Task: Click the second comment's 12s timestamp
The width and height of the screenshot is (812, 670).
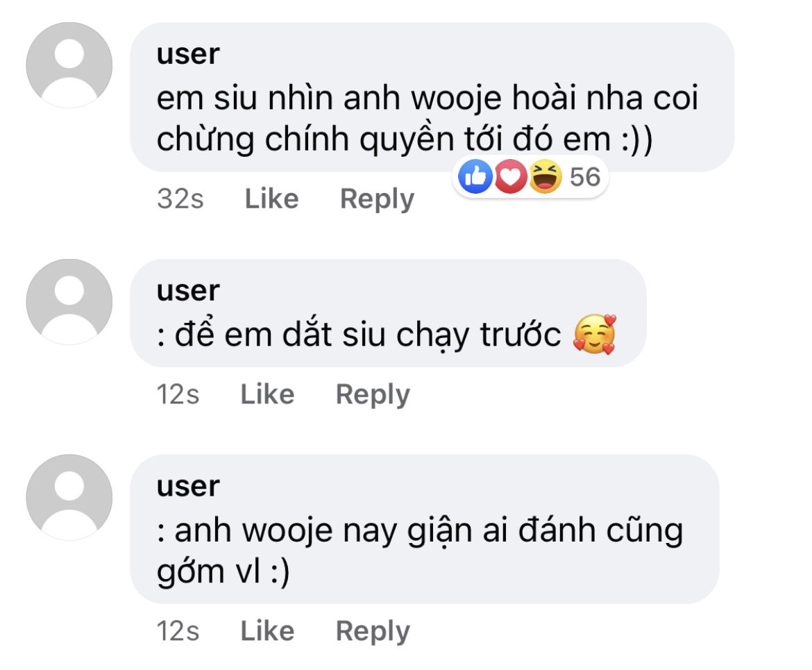Action: (178, 394)
